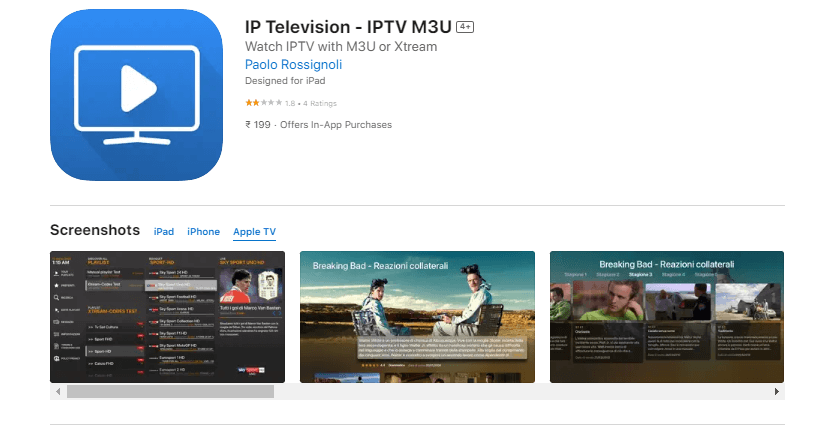Click Offers In-App Purchases text
The width and height of the screenshot is (834, 440).
(336, 124)
